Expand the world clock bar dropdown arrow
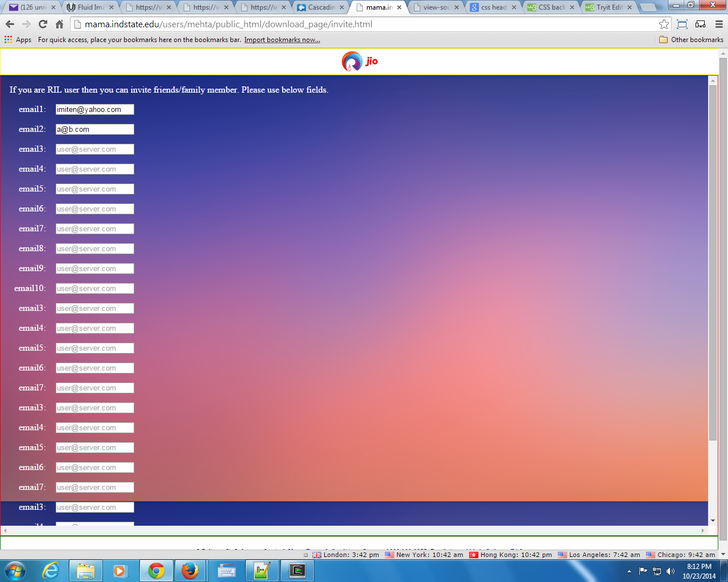 (x=723, y=555)
